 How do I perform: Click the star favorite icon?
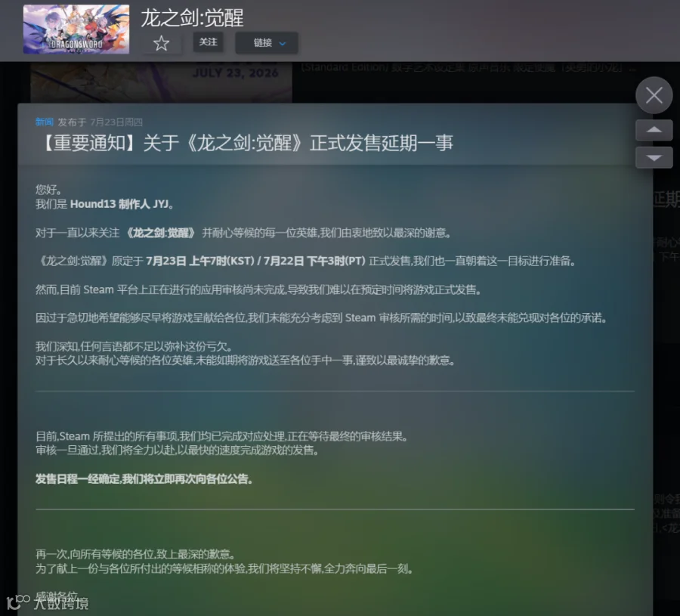162,43
